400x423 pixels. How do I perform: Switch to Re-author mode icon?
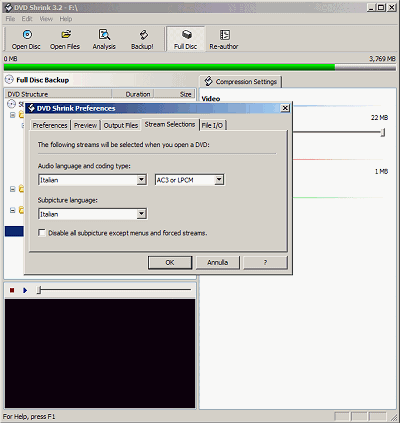[x=224, y=35]
